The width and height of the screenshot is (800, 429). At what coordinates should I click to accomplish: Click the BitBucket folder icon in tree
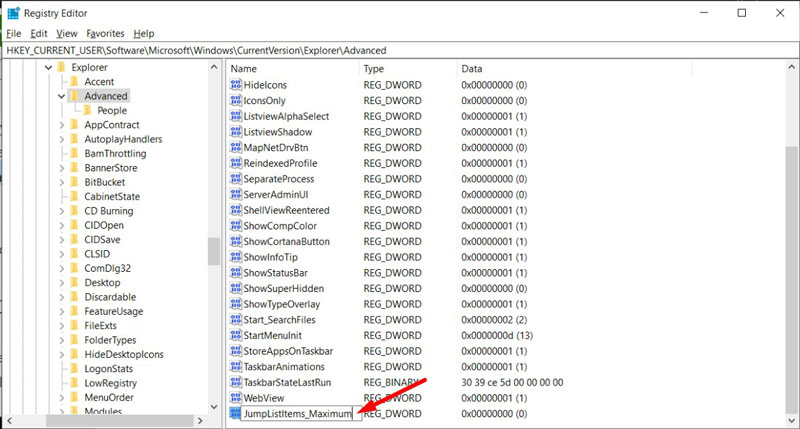(74, 182)
